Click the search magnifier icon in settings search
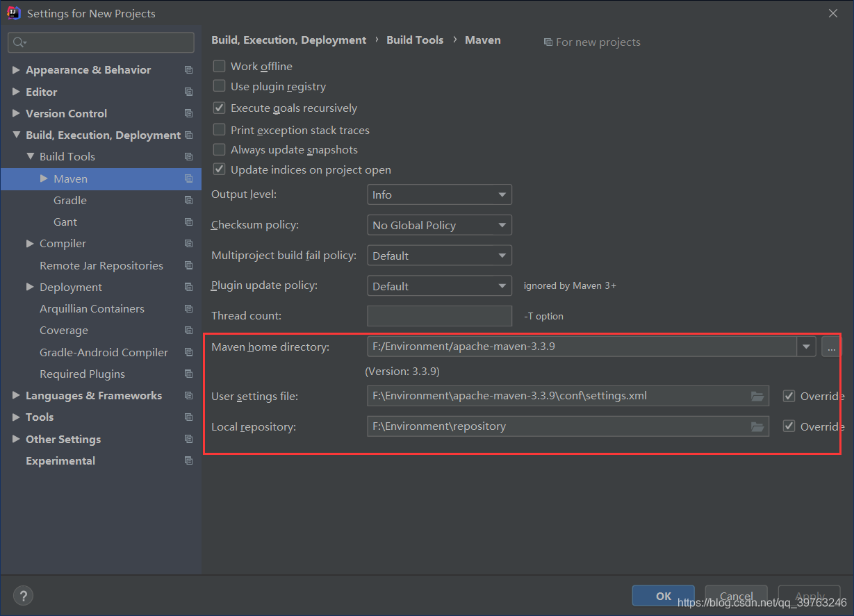Image resolution: width=854 pixels, height=616 pixels. (19, 42)
